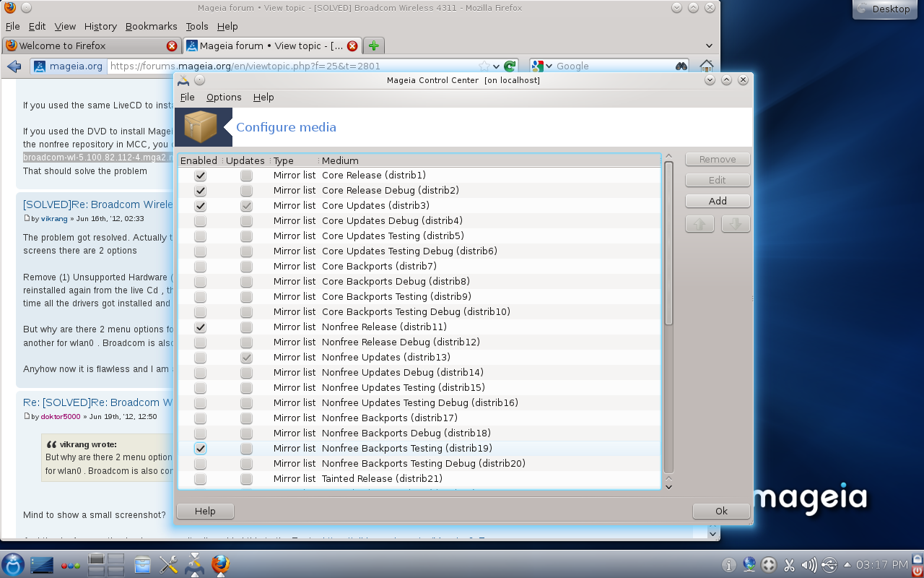The image size is (924, 578).
Task: Click the scroll up arrow of the media list
Action: coord(668,157)
